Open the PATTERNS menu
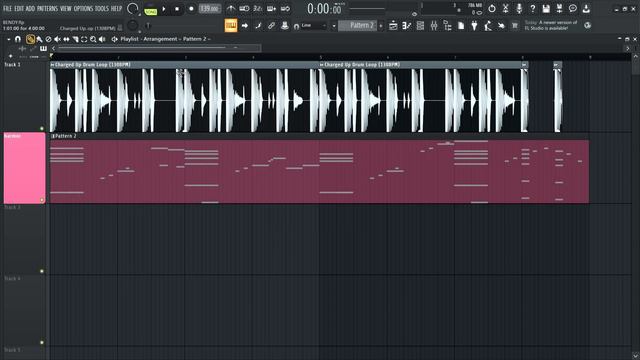This screenshot has width=640, height=360. pyautogui.click(x=47, y=8)
